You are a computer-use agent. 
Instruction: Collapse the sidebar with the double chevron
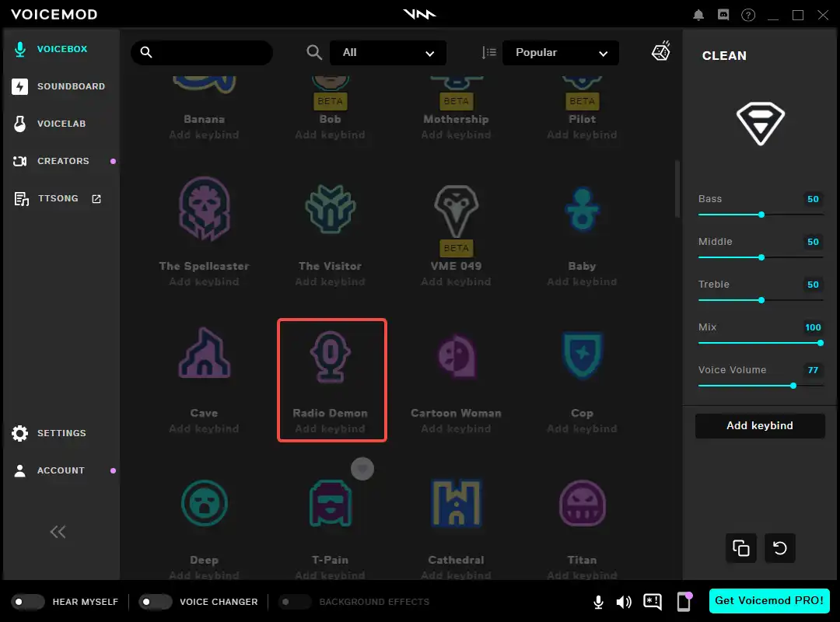(x=58, y=532)
